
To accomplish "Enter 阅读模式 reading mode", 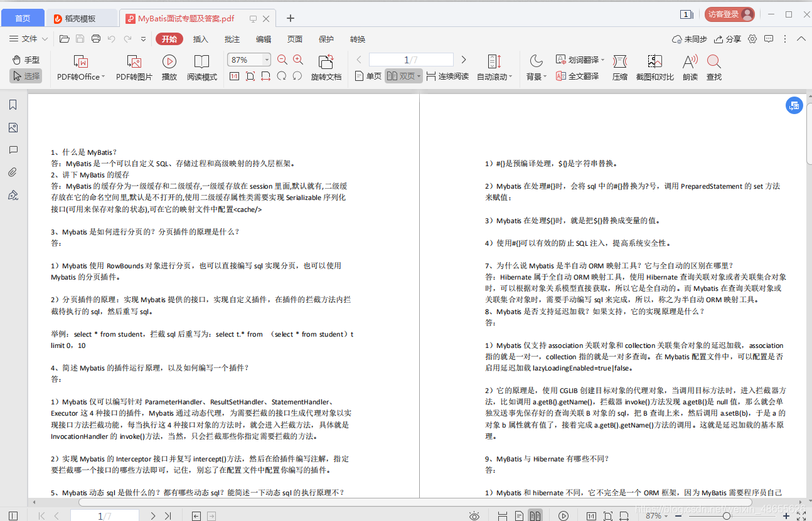I will coord(201,68).
